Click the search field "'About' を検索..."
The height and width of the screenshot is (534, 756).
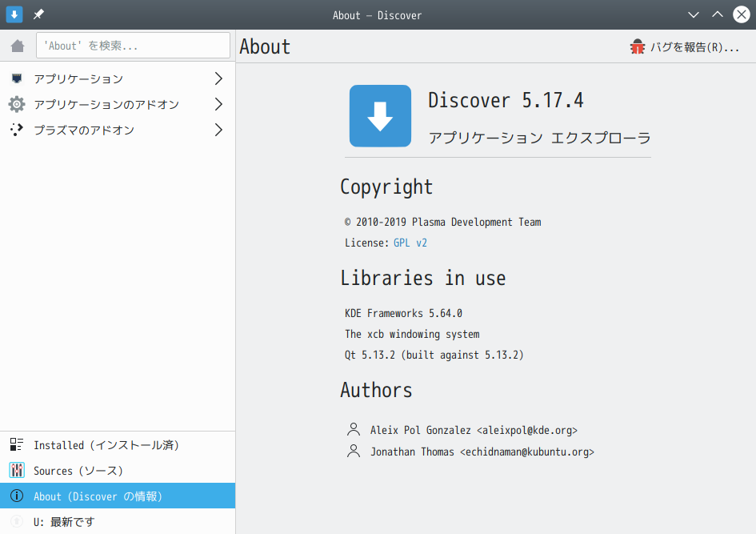pos(133,46)
